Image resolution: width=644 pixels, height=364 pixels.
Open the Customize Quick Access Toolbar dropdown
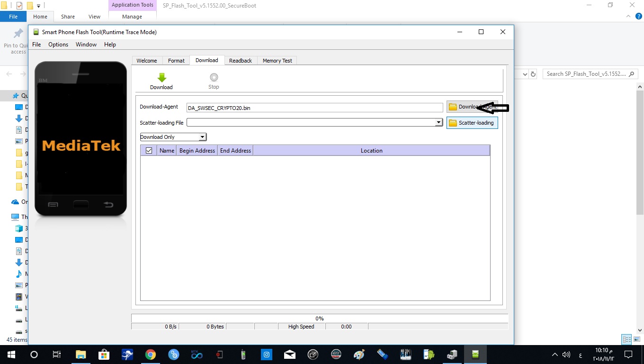point(39,6)
